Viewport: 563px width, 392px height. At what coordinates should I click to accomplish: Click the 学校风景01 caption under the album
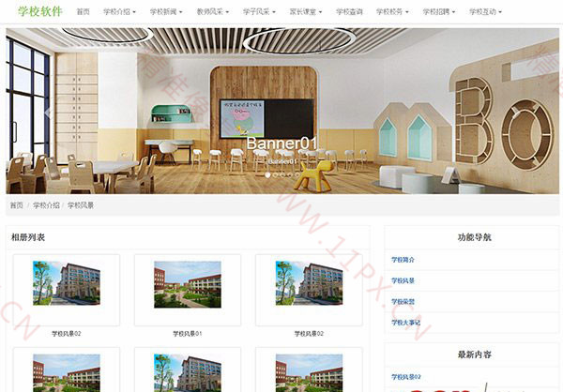(188, 334)
